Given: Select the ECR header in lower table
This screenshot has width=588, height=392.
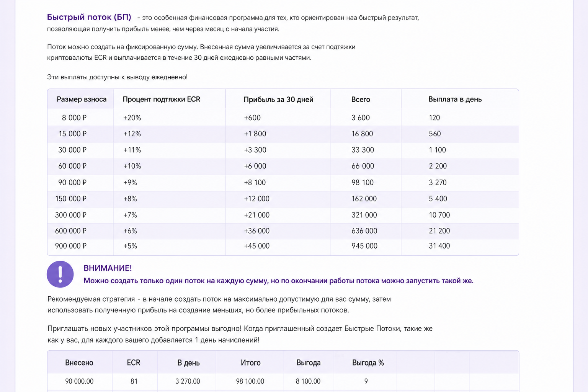Looking at the screenshot, I should click(x=134, y=363).
